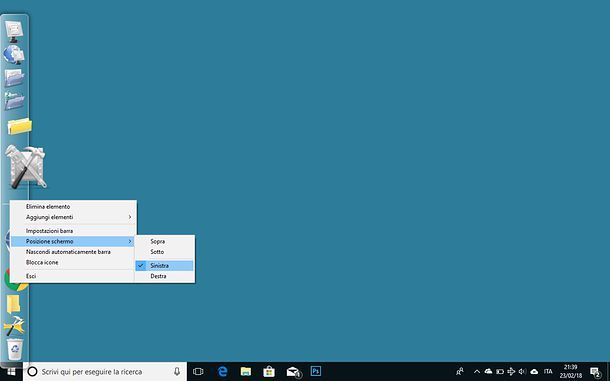
Task: Open the battery status tray icon
Action: pos(500,372)
